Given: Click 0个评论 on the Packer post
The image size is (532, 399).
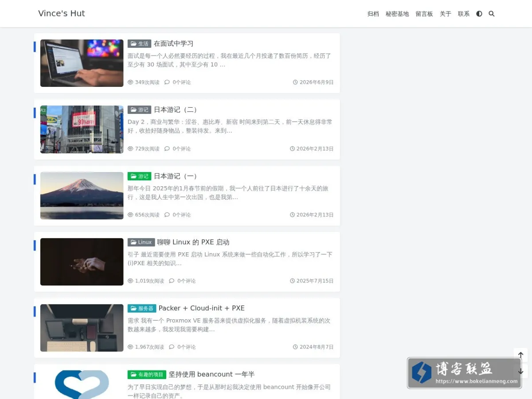Looking at the screenshot, I should tap(186, 347).
